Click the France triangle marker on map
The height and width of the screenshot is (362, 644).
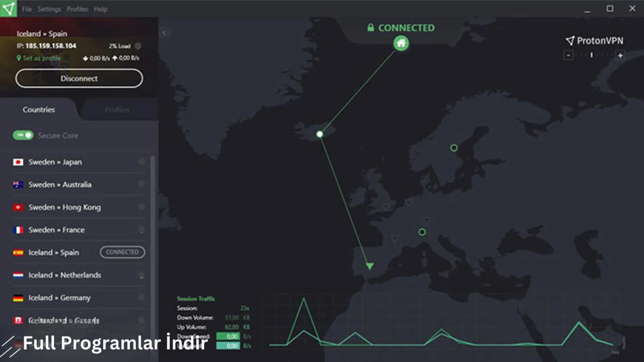[x=394, y=238]
